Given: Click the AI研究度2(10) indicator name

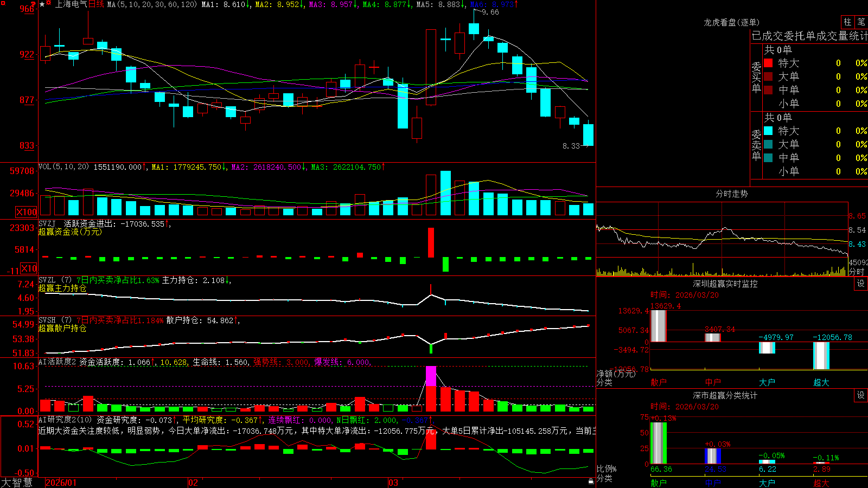Looking at the screenshot, I should 65,420.
